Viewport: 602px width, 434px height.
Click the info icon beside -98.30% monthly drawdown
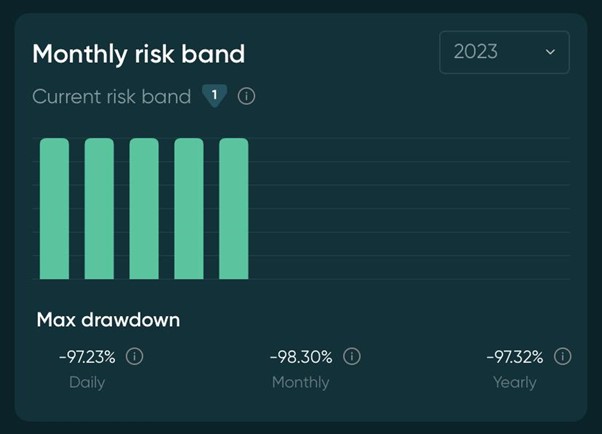[352, 356]
